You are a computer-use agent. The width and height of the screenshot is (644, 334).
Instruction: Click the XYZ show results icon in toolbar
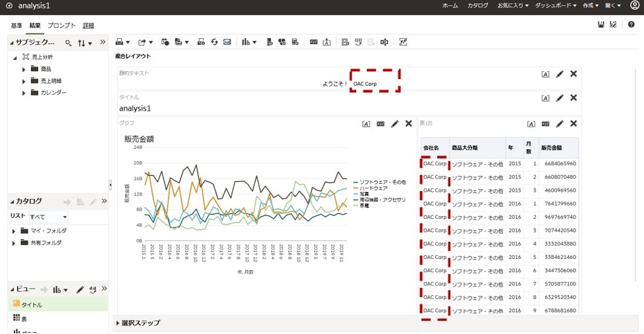(314, 42)
